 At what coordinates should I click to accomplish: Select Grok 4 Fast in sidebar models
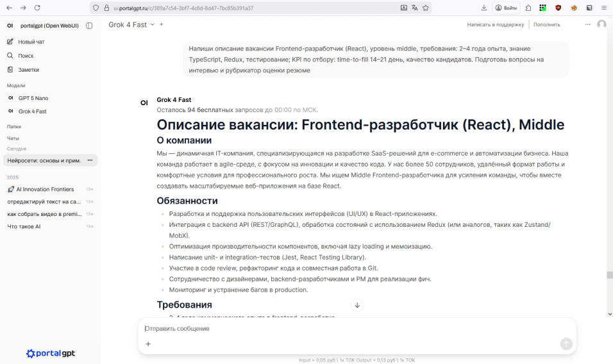(x=32, y=112)
